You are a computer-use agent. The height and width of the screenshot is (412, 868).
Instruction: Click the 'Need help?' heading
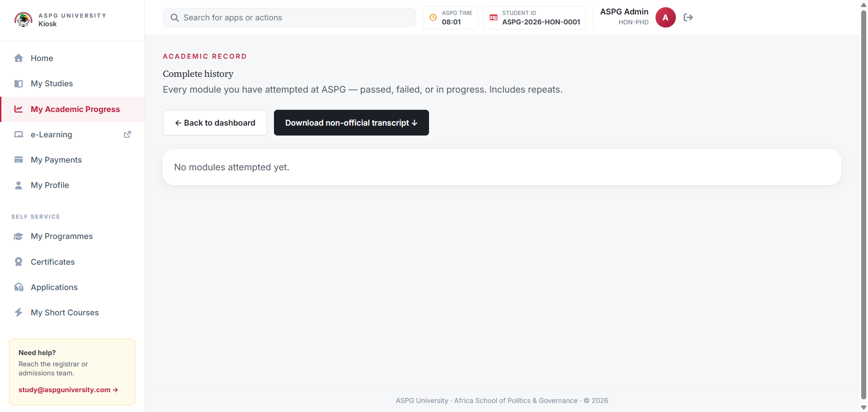[x=37, y=353]
